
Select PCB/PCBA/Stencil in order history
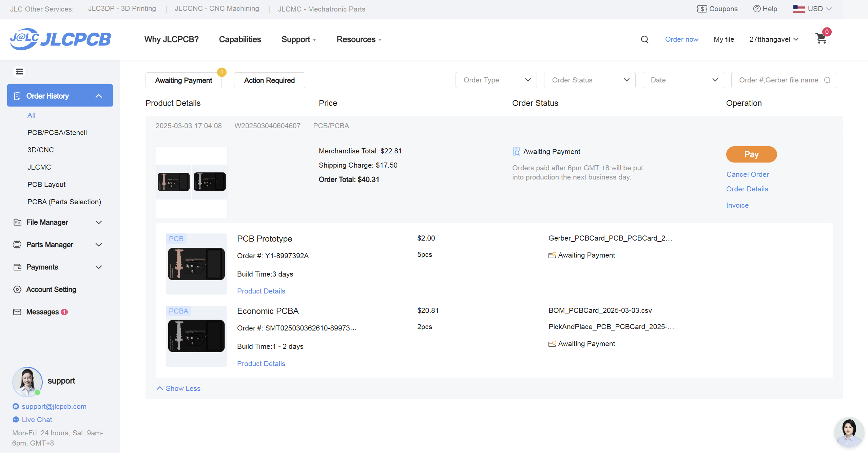pyautogui.click(x=57, y=133)
